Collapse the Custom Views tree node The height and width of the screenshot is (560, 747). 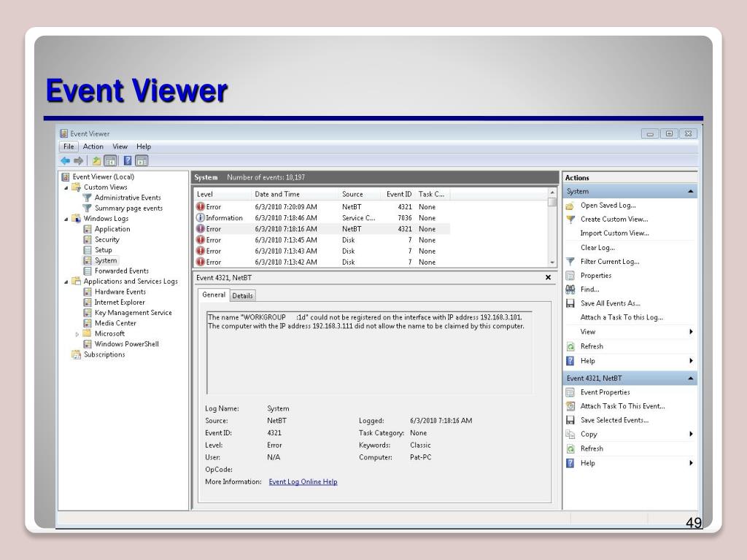click(66, 187)
